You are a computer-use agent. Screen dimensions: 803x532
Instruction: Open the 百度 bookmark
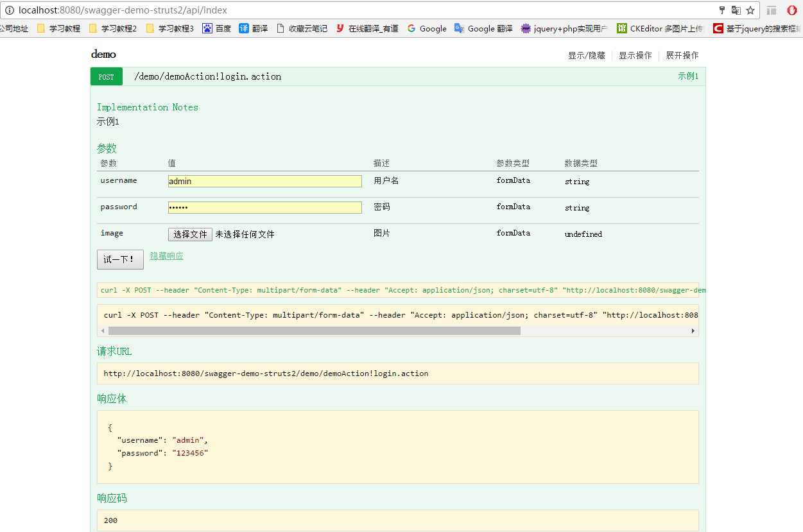point(217,28)
